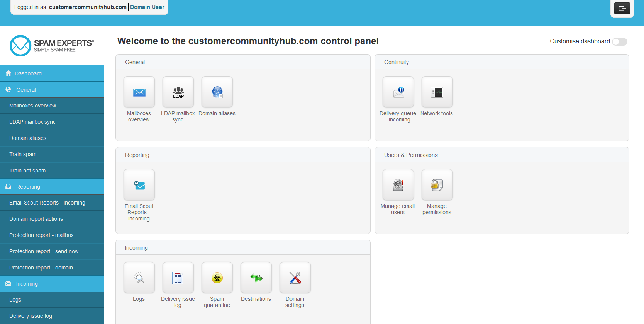Toggle the Customise dashboard switch

[x=619, y=42]
